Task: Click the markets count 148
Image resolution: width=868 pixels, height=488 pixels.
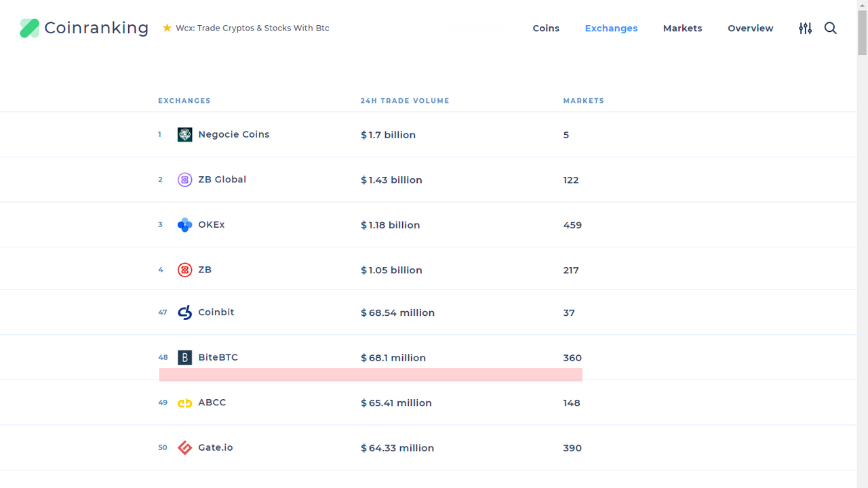Action: (x=572, y=403)
